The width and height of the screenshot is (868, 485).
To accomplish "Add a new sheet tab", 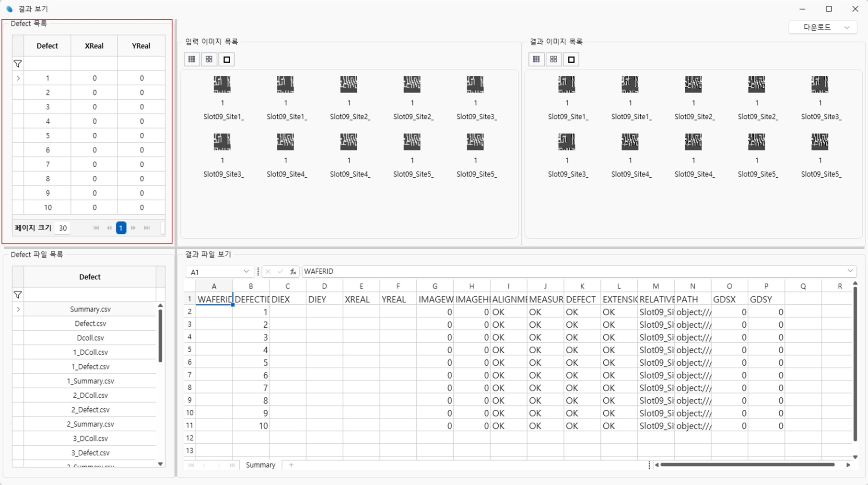I will (291, 465).
